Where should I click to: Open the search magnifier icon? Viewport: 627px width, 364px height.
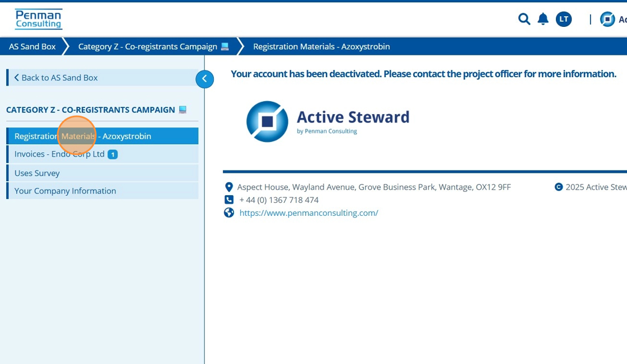(x=524, y=19)
